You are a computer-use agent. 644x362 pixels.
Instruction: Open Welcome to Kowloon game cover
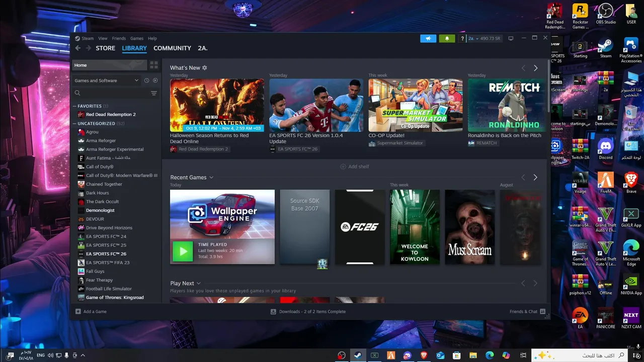tap(415, 227)
